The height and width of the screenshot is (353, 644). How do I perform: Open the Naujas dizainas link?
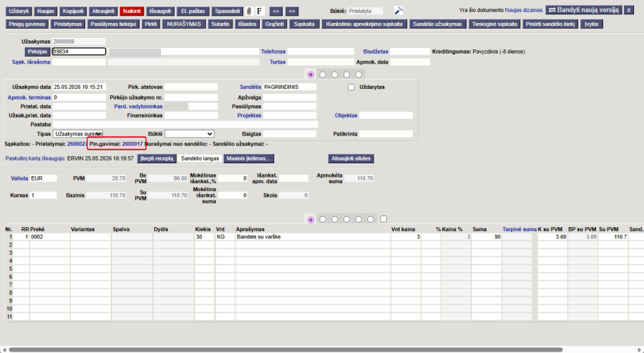coord(524,10)
